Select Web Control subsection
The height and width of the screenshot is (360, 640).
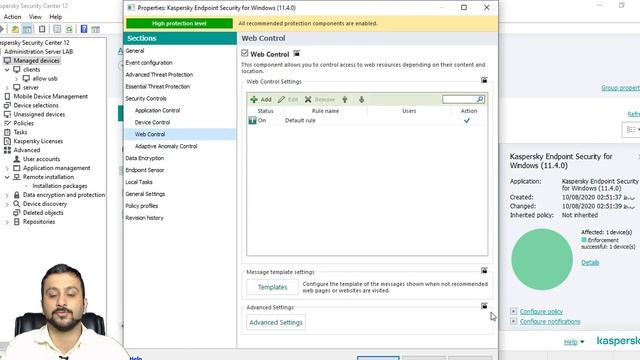[x=150, y=134]
